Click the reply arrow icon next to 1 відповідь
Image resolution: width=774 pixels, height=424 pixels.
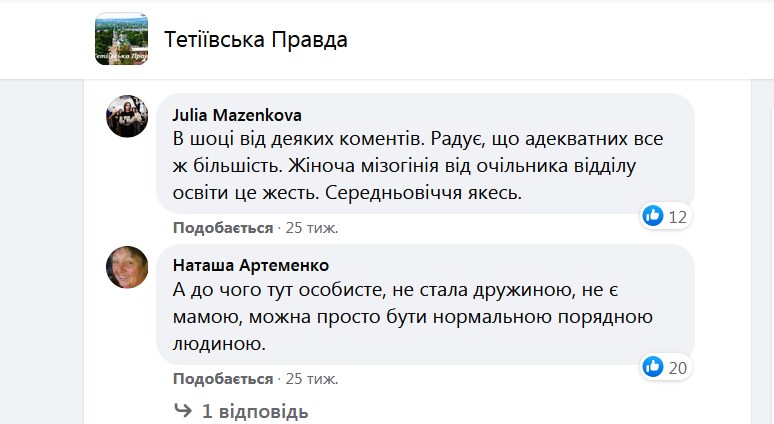point(183,410)
